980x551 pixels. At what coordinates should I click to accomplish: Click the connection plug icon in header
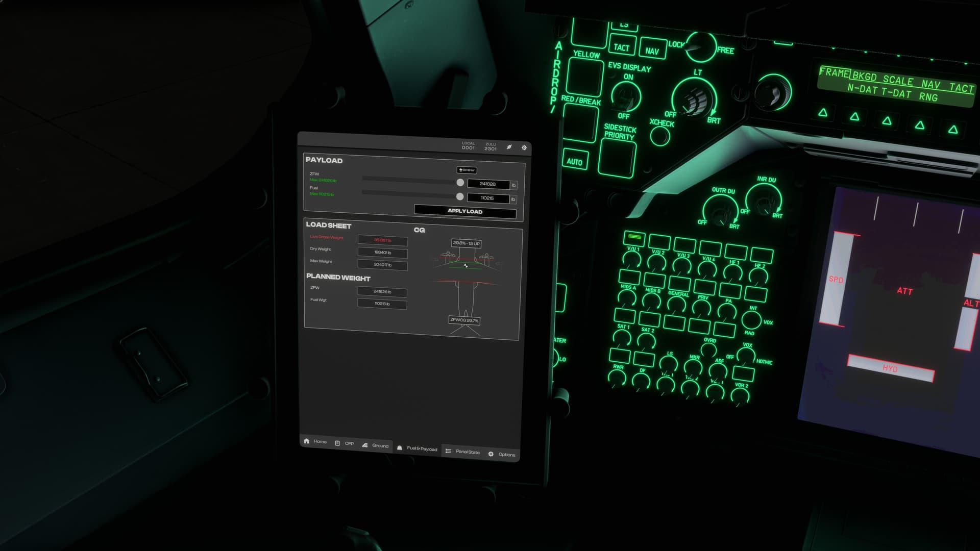pos(509,147)
